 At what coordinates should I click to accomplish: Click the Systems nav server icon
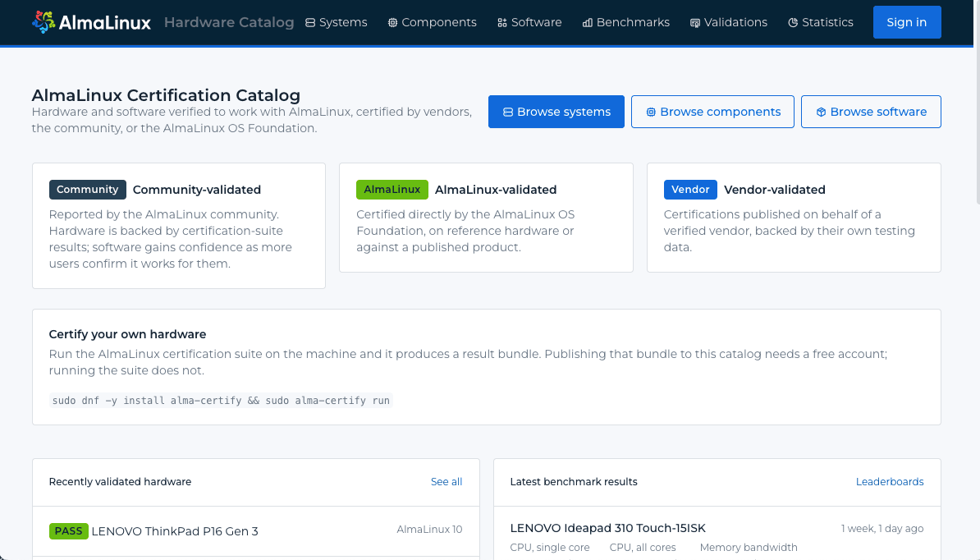pos(310,22)
